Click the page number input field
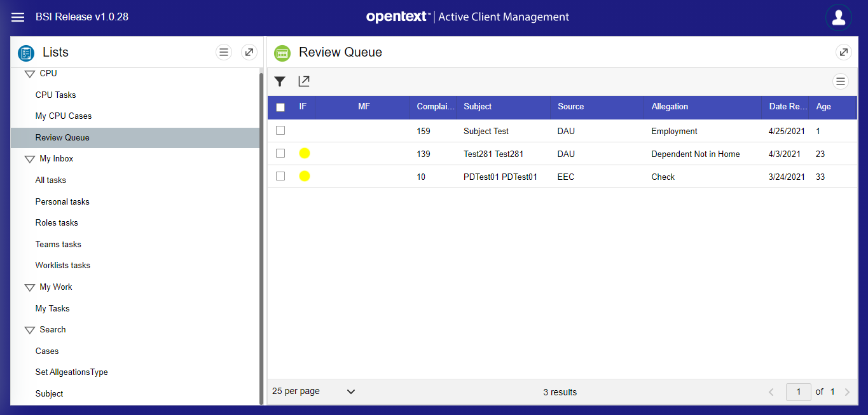The image size is (868, 415). 798,391
